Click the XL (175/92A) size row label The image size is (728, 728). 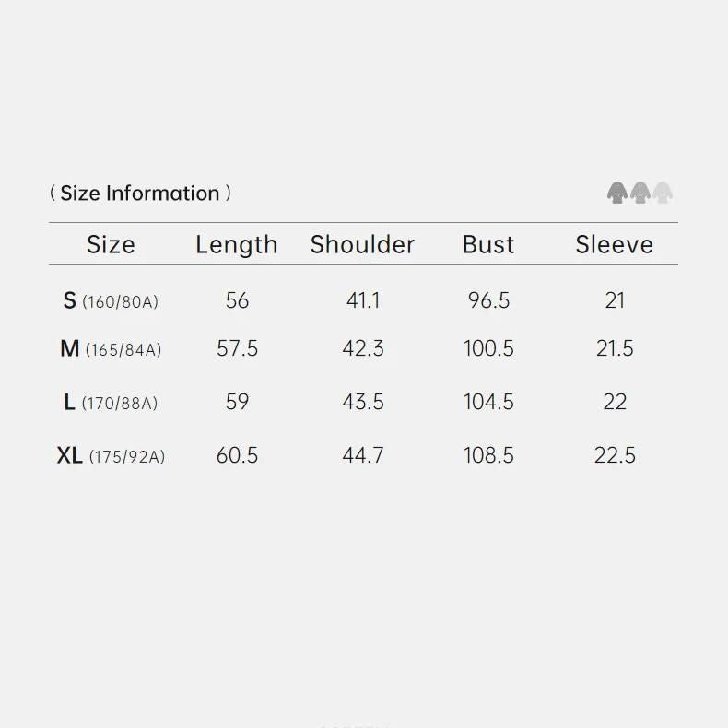click(x=111, y=456)
